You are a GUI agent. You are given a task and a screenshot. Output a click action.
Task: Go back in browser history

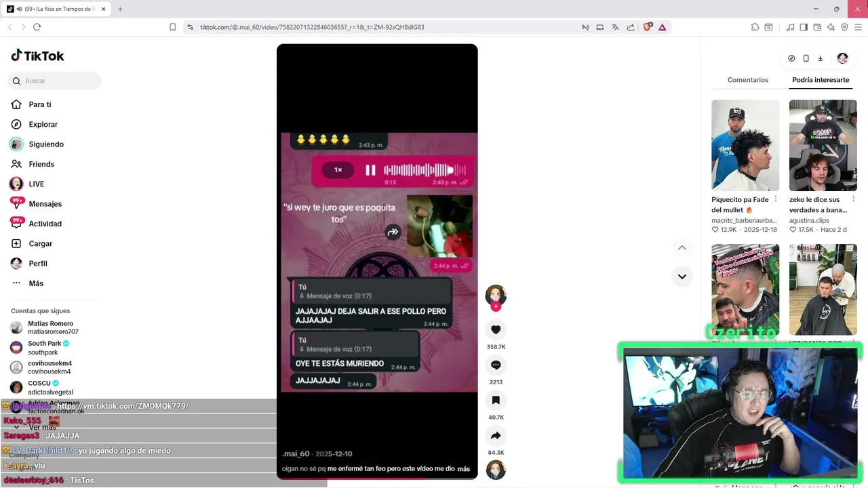[9, 27]
